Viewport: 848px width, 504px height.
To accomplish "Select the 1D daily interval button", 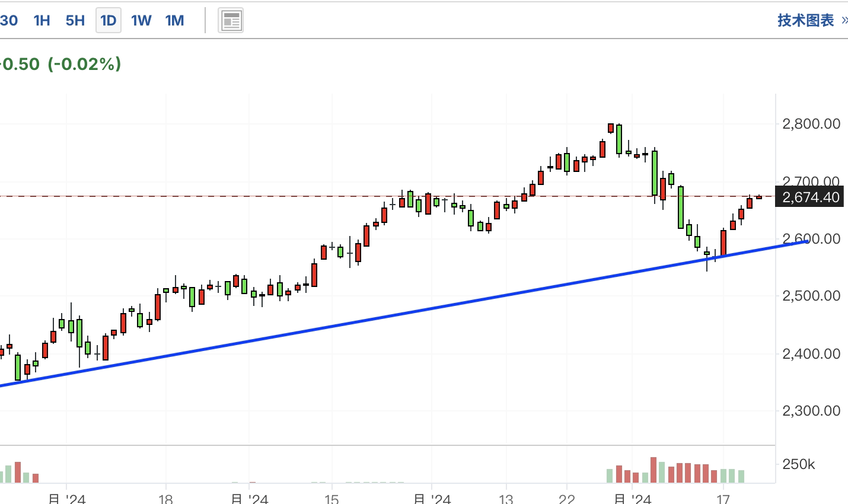I will [x=109, y=21].
